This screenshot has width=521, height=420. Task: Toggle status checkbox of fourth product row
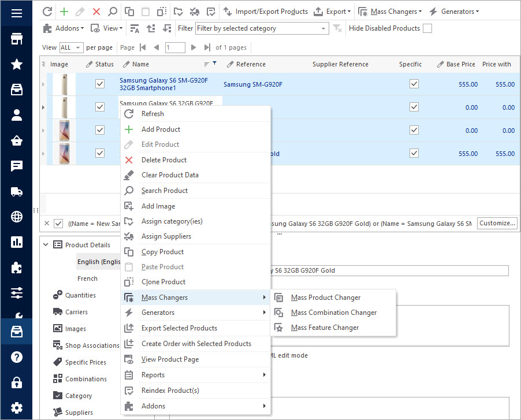coord(100,153)
